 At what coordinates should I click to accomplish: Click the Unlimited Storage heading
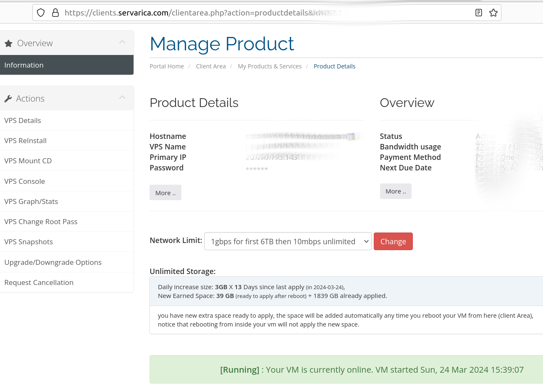coord(183,272)
